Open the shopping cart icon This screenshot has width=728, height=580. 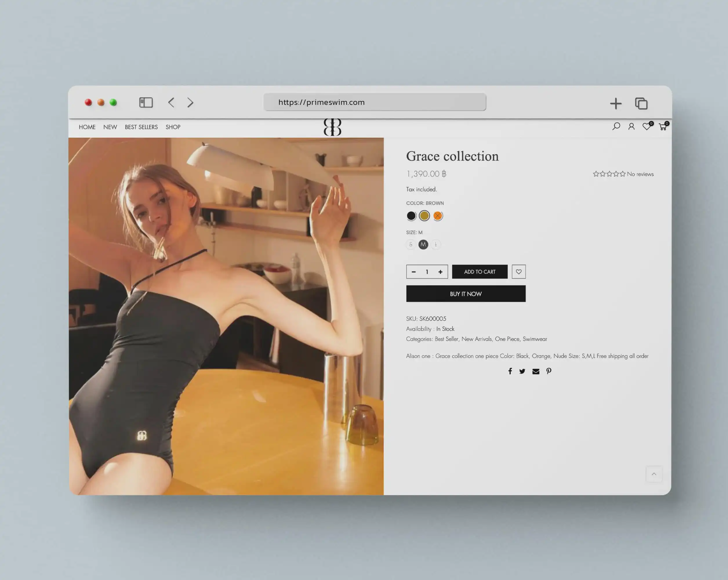tap(662, 127)
